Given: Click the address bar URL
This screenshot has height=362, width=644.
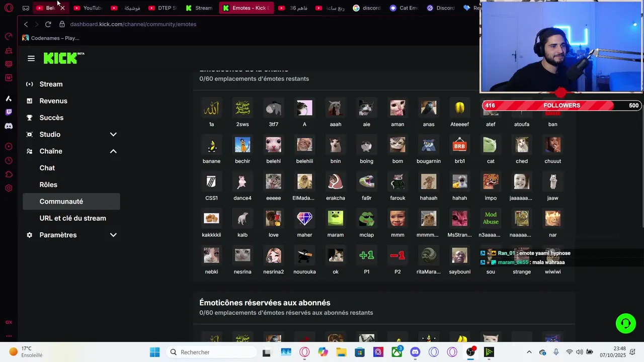Looking at the screenshot, I should click(x=133, y=24).
